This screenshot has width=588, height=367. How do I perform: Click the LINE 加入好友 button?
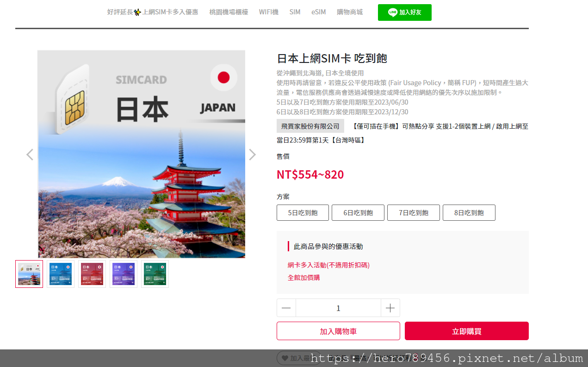[405, 12]
